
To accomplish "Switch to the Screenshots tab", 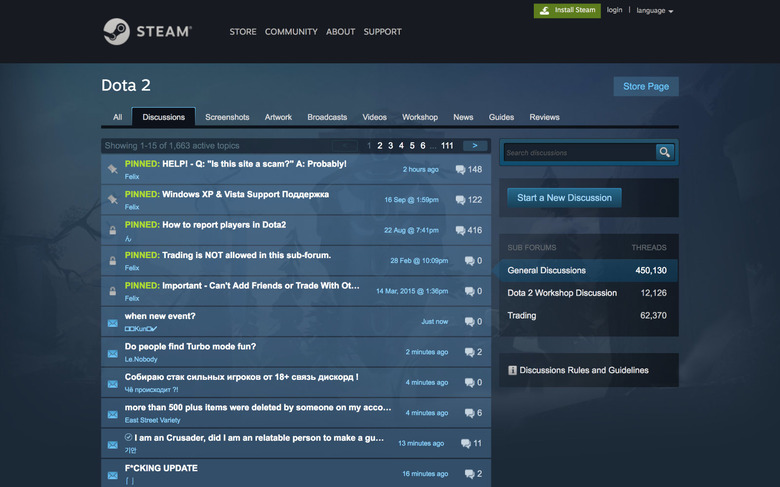I will [x=227, y=117].
